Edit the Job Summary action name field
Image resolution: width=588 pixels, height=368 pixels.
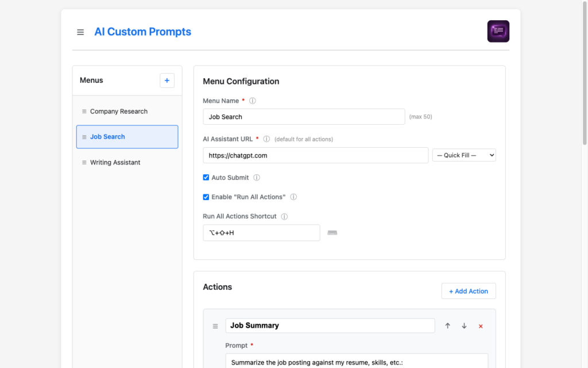pos(330,325)
